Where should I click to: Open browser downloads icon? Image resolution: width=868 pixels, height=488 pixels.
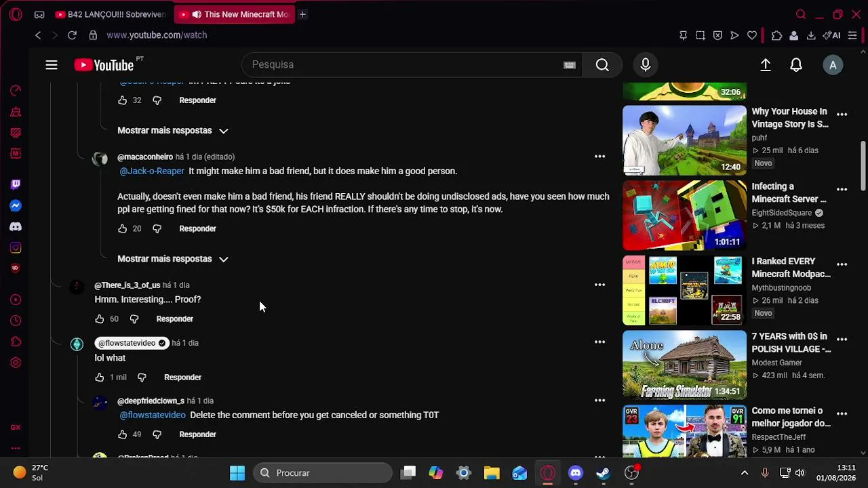(x=811, y=35)
